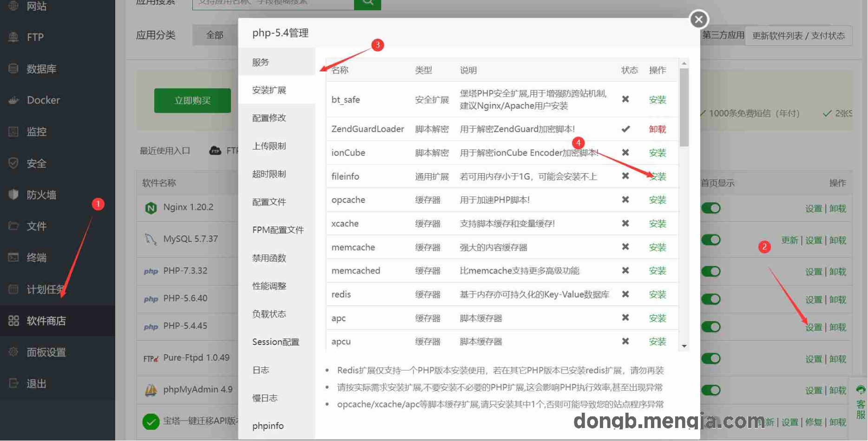Install the bt_safe extension
The image size is (868, 441).
(x=658, y=100)
